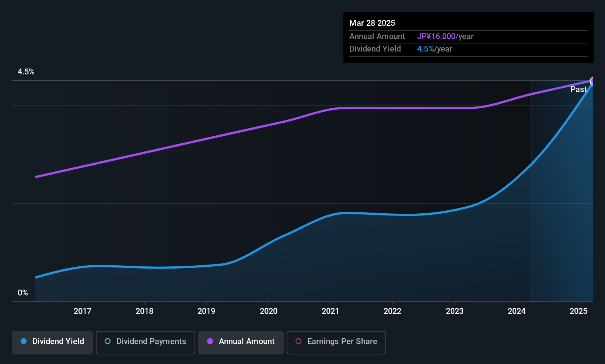Click the 2021 x-axis label

[x=331, y=311]
